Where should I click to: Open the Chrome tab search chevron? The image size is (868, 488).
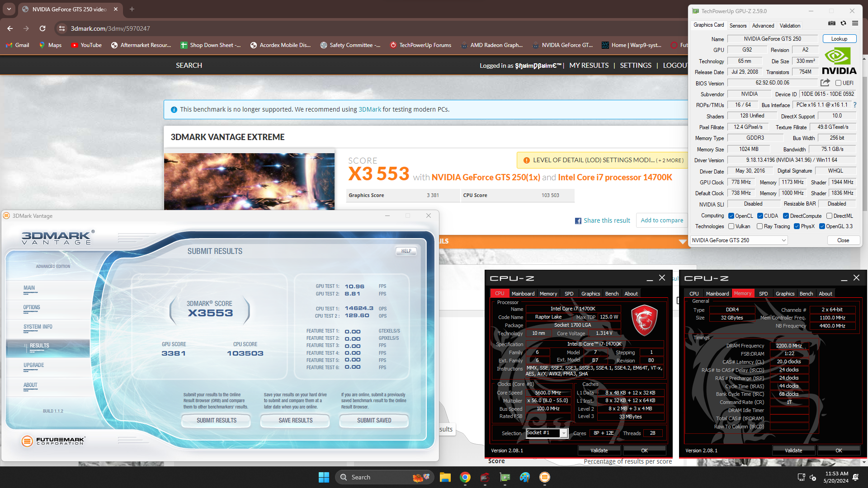click(x=9, y=9)
